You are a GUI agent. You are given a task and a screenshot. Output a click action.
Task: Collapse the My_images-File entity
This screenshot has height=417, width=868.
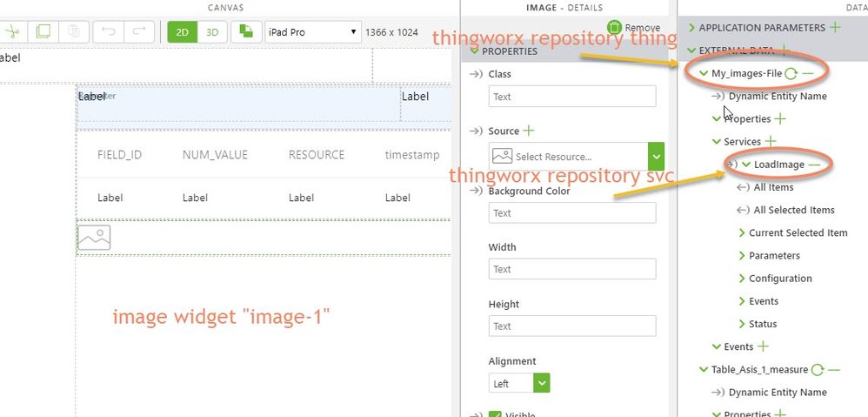click(704, 73)
